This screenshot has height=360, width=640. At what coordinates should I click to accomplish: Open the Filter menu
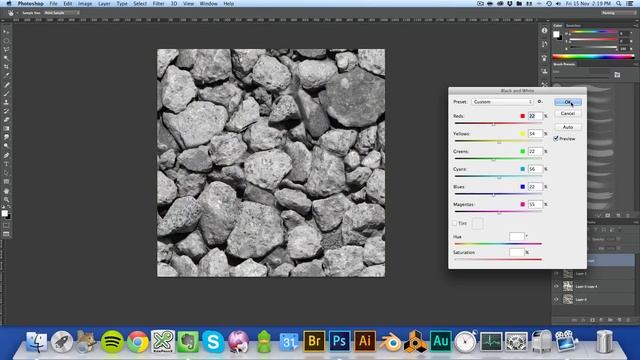point(158,4)
